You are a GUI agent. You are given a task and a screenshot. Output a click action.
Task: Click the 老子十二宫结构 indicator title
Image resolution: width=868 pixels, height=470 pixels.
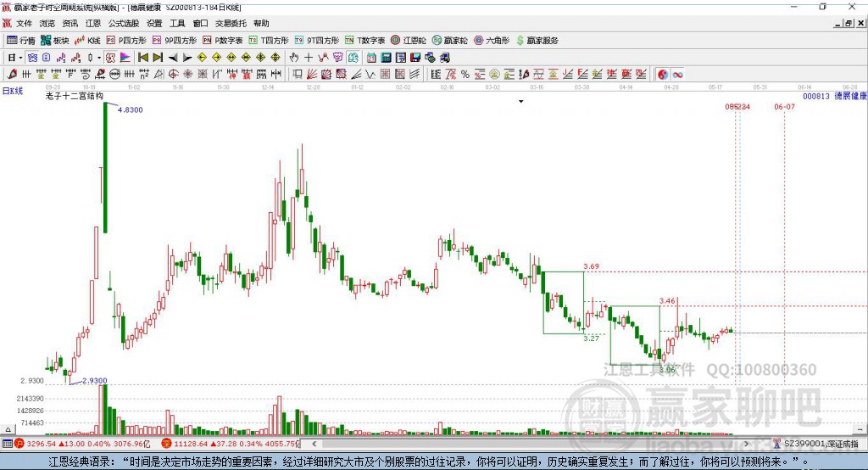[75, 96]
